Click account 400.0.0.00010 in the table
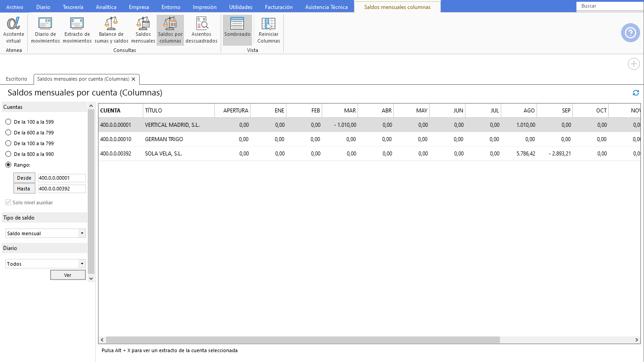Viewport: 644px width, 362px height. (x=115, y=139)
